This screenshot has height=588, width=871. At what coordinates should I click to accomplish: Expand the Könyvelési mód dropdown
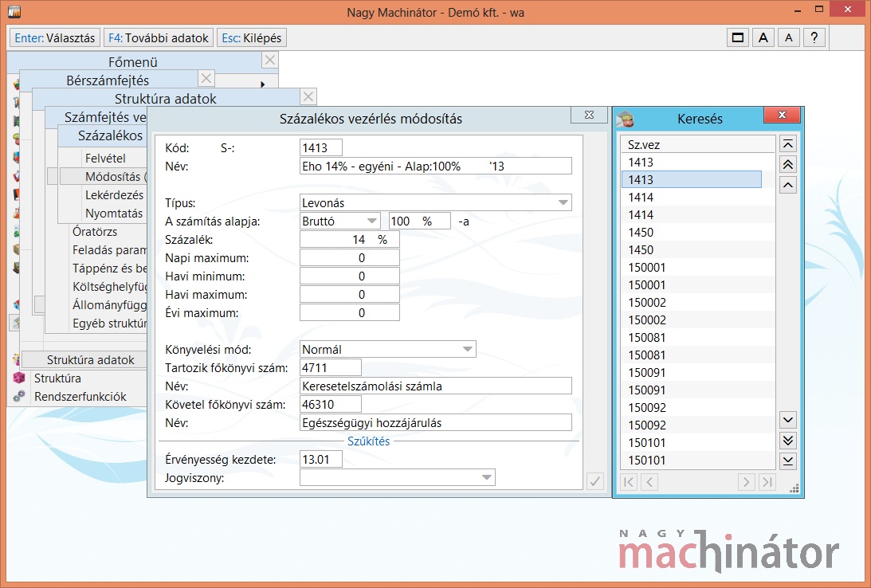467,349
